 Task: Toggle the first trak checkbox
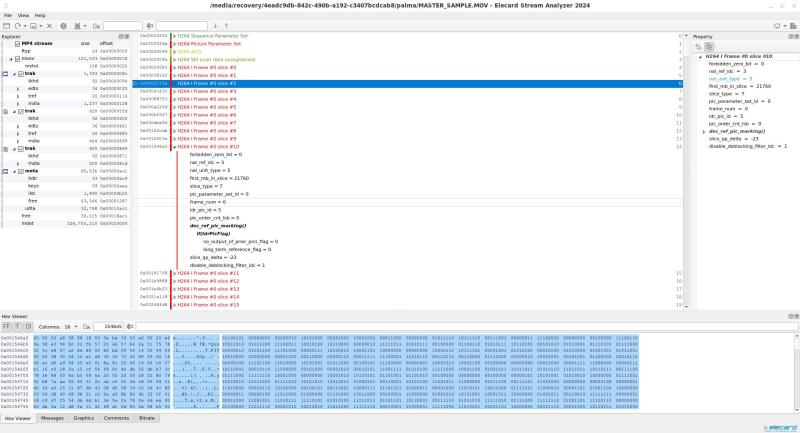[21, 74]
